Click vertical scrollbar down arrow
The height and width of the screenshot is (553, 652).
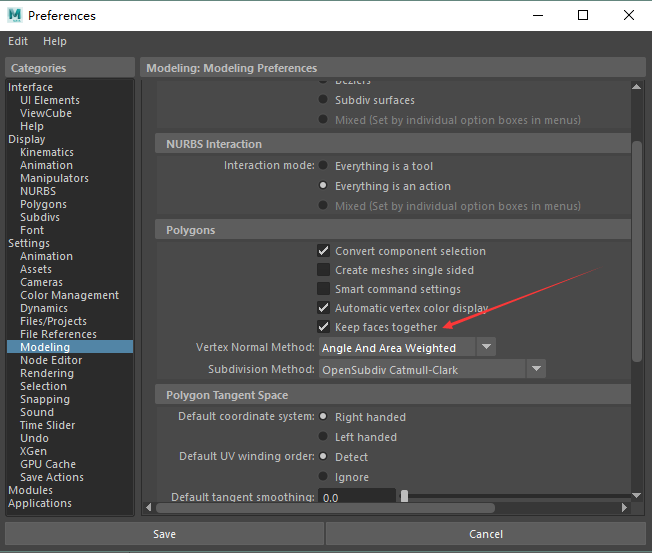pos(636,495)
